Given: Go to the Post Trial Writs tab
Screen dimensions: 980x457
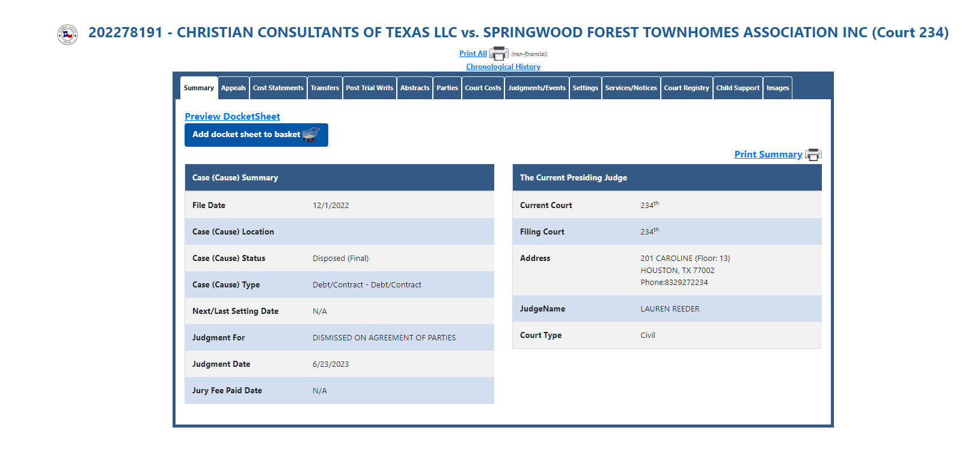Looking at the screenshot, I should click(370, 88).
